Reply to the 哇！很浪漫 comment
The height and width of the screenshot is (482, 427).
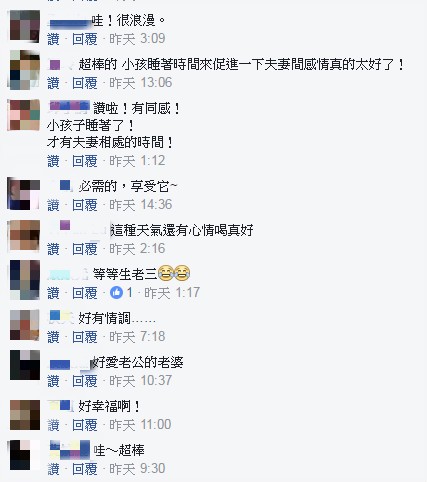click(85, 39)
